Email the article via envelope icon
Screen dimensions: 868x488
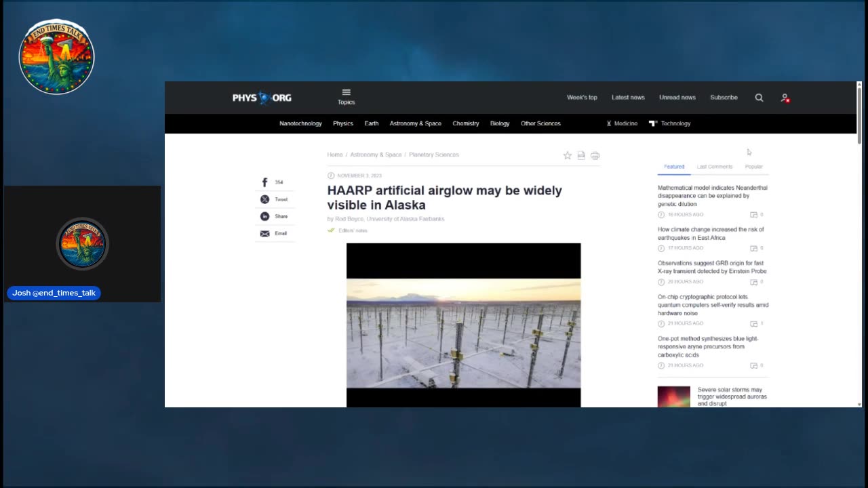point(264,233)
